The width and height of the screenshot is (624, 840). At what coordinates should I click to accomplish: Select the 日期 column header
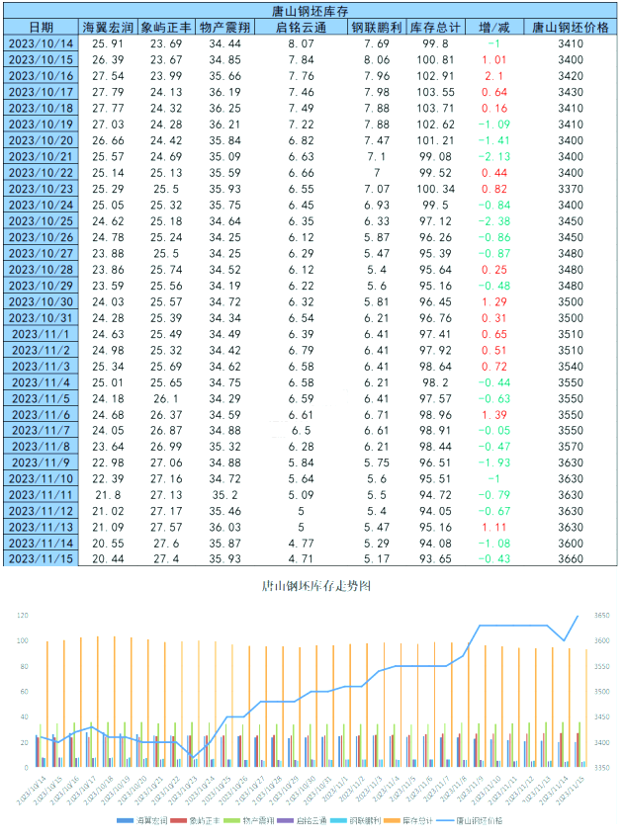42,28
